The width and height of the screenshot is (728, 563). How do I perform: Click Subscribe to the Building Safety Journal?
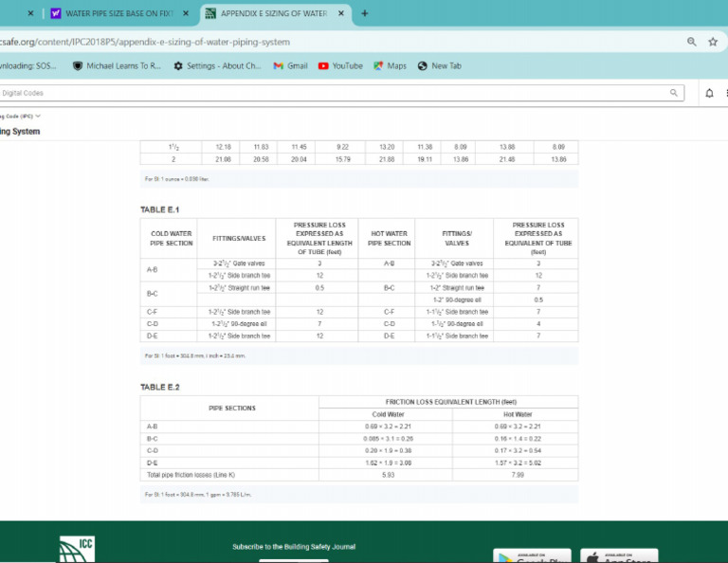(294, 547)
